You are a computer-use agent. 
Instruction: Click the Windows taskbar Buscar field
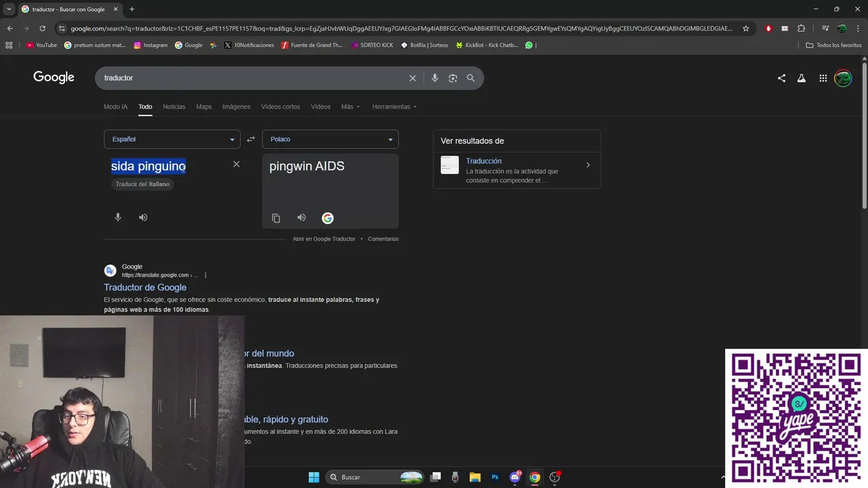click(375, 477)
